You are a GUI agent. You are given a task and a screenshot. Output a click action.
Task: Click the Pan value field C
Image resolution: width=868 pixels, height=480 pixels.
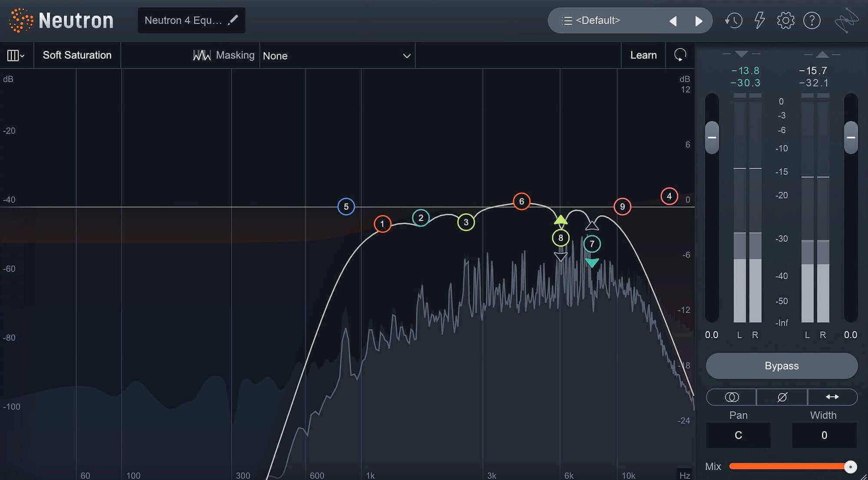coord(738,435)
